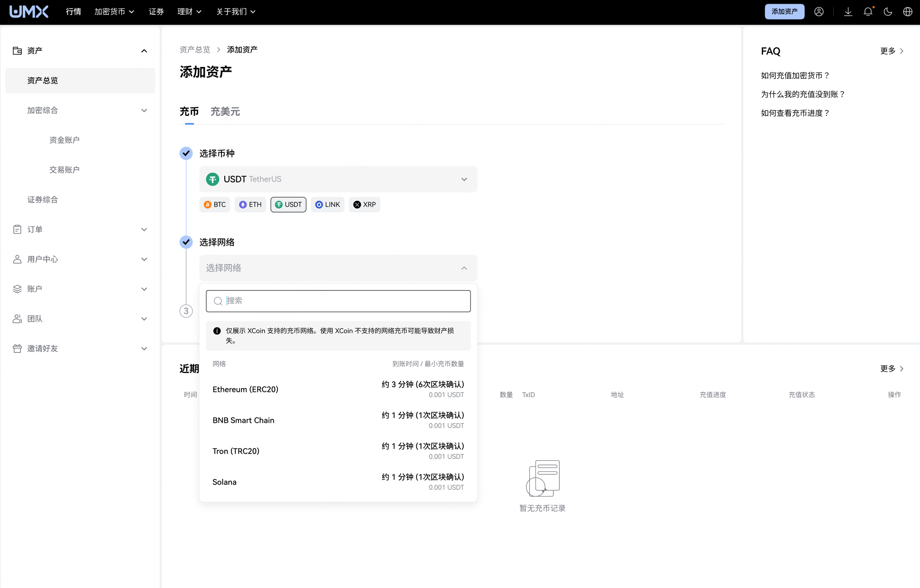Select the BTC quick chip

(x=215, y=205)
